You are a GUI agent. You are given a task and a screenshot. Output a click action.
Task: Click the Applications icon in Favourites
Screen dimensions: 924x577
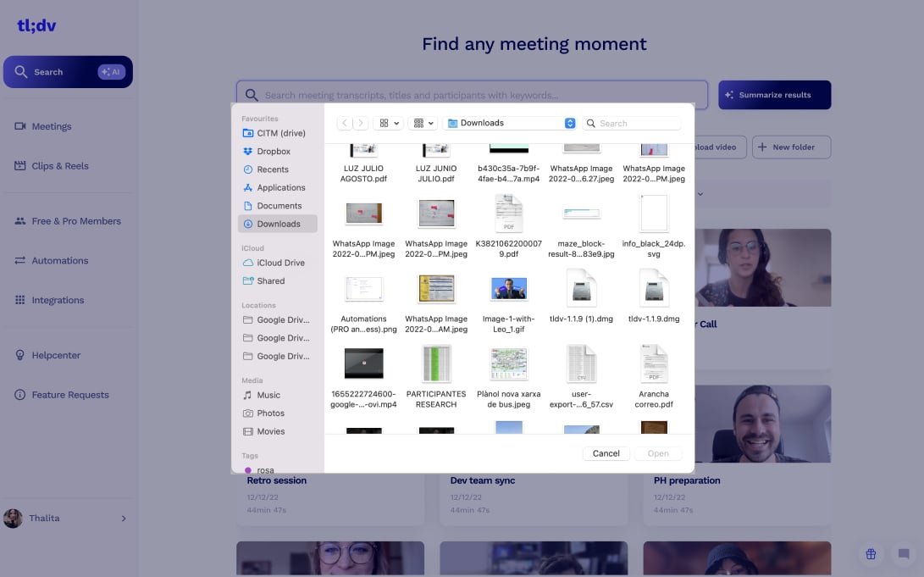[248, 188]
